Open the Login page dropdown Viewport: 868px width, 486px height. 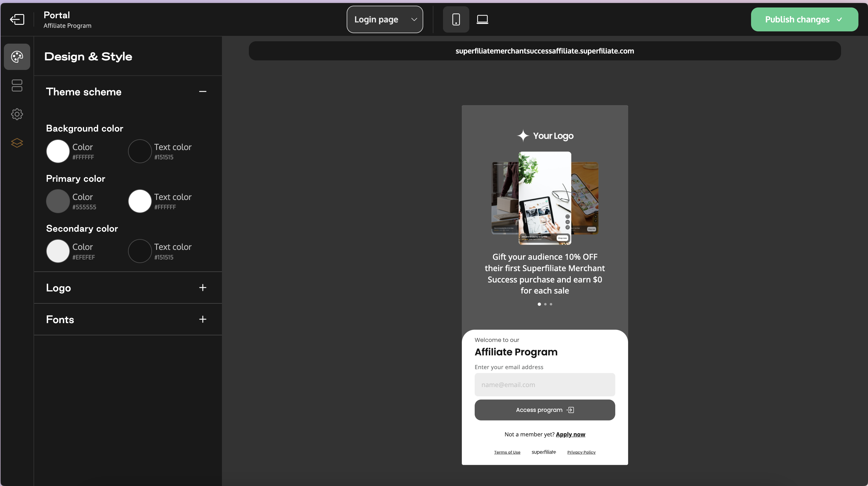click(385, 19)
